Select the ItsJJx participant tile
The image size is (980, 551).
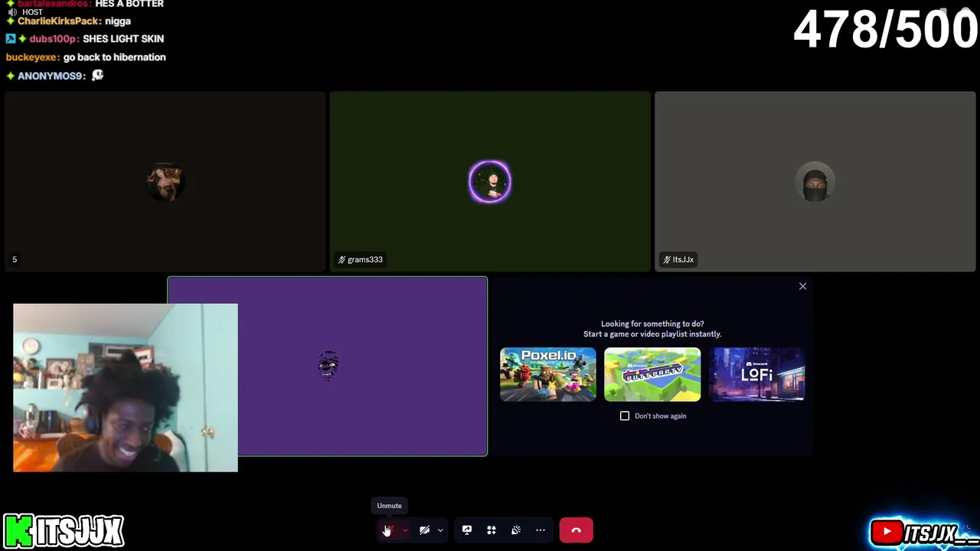click(815, 181)
